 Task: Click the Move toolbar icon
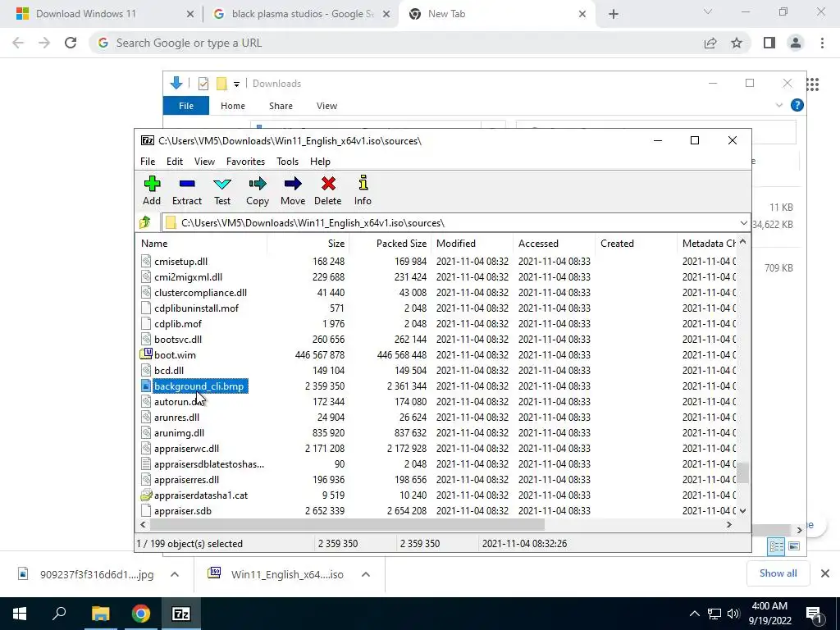point(293,184)
